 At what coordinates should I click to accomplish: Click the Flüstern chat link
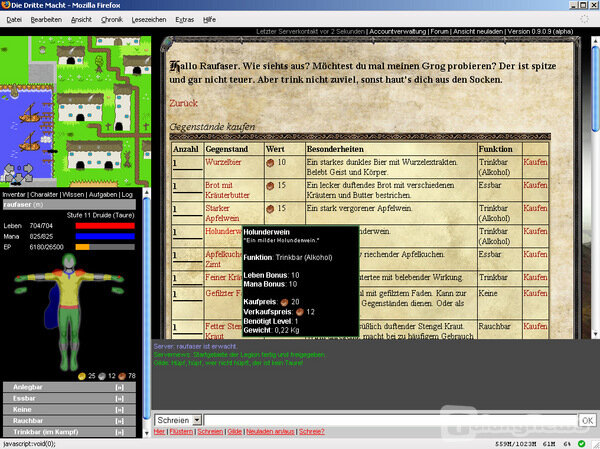[x=181, y=432]
